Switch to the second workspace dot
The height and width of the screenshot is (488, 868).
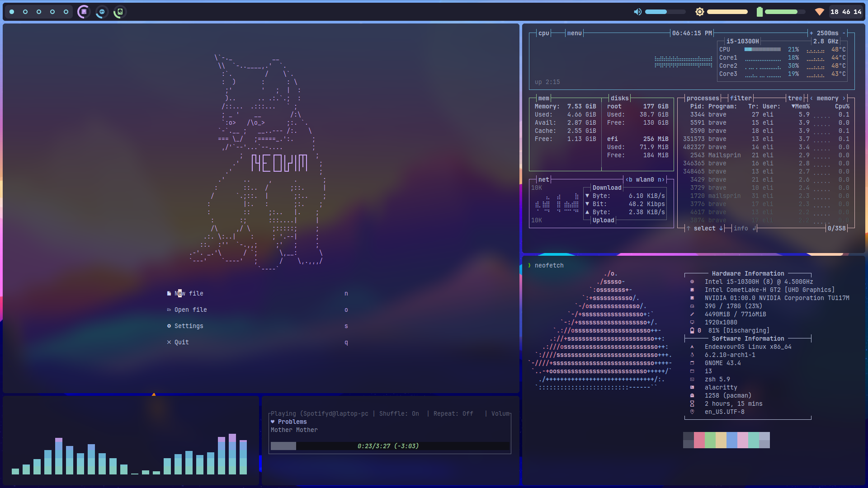pos(25,12)
